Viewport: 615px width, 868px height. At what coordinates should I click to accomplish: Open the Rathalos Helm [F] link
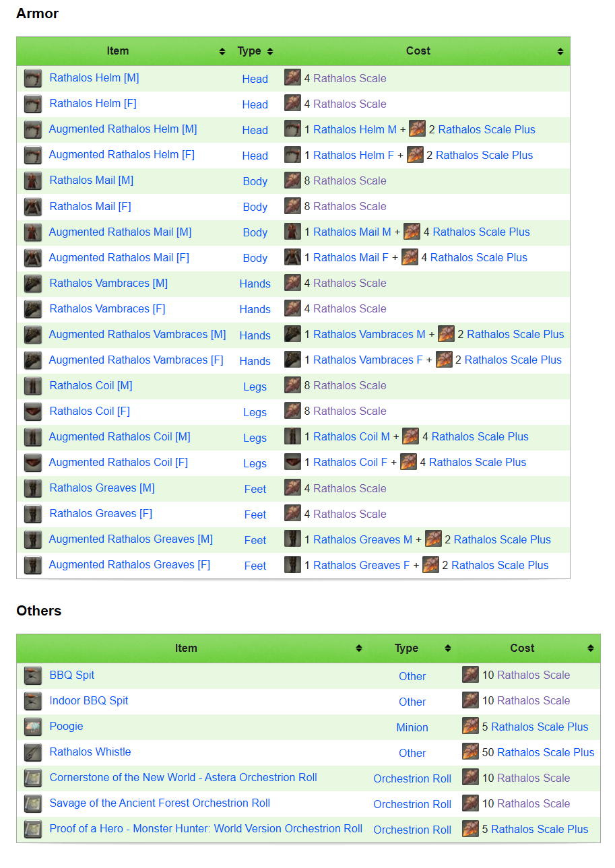(93, 103)
